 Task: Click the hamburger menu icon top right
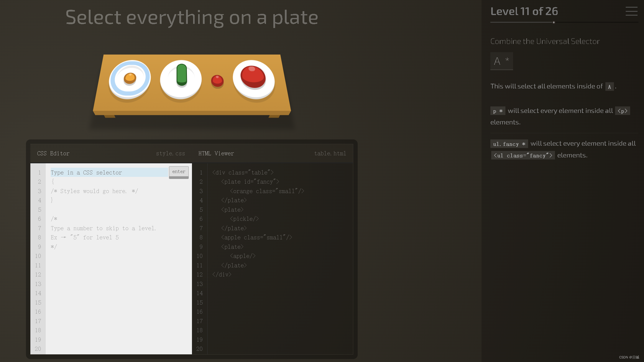(x=632, y=11)
